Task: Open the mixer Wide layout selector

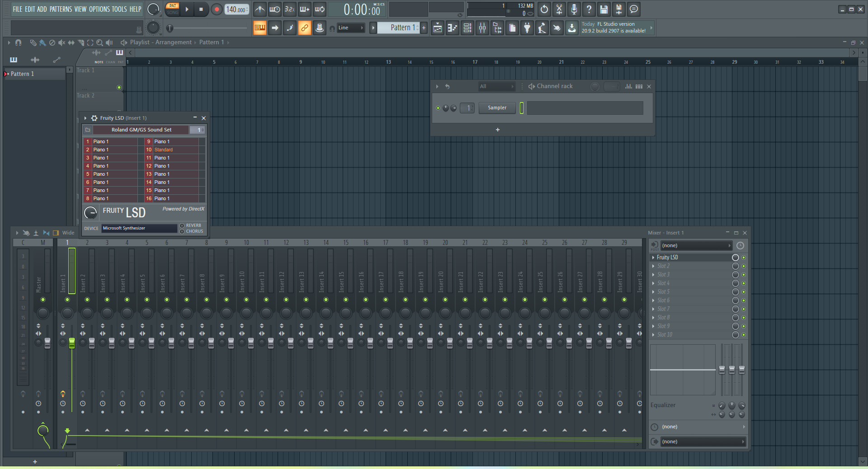Action: click(x=68, y=233)
